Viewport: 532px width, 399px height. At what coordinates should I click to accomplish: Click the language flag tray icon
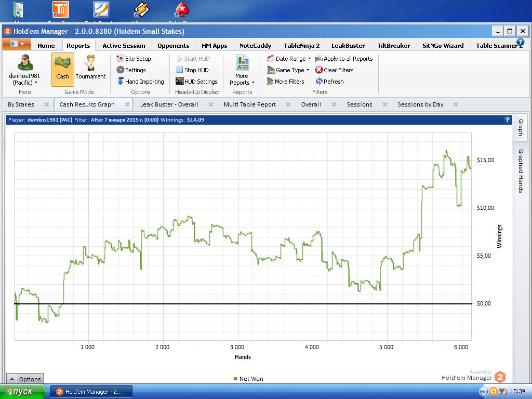502,392
